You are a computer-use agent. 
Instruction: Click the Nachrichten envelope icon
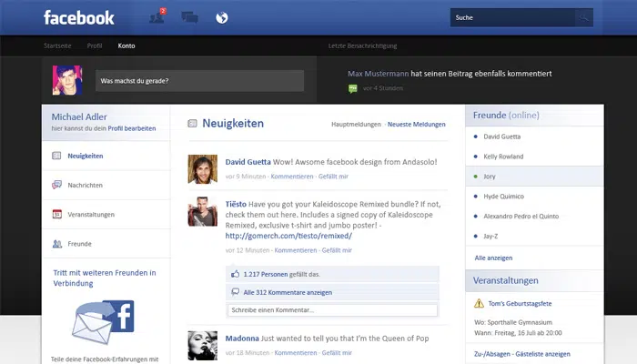57,185
